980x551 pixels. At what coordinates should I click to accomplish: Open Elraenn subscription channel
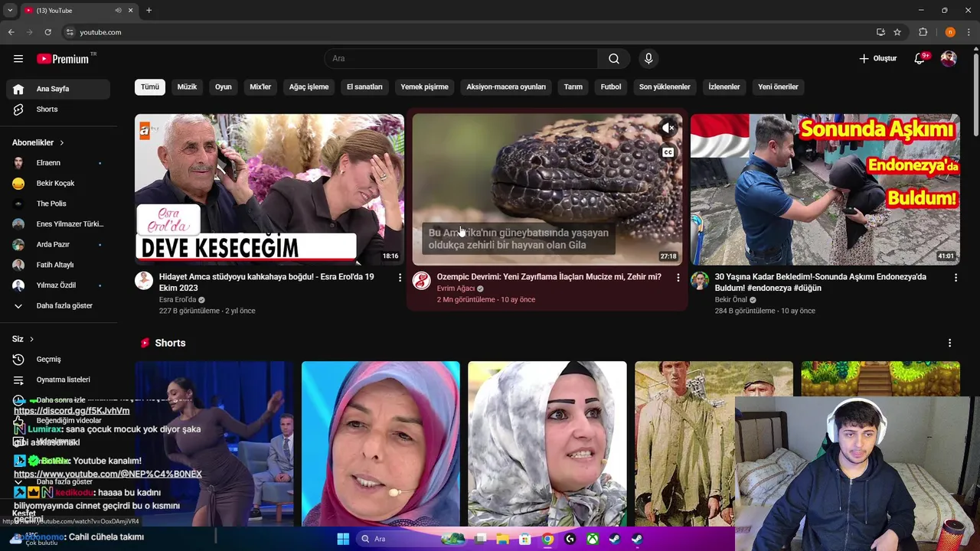click(x=58, y=163)
